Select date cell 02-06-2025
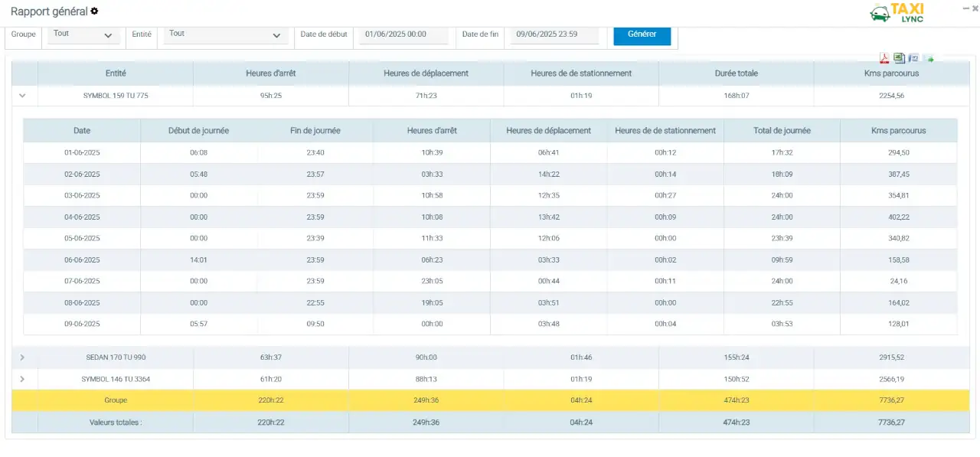Viewport: 980px width, 457px height. pyautogui.click(x=82, y=175)
